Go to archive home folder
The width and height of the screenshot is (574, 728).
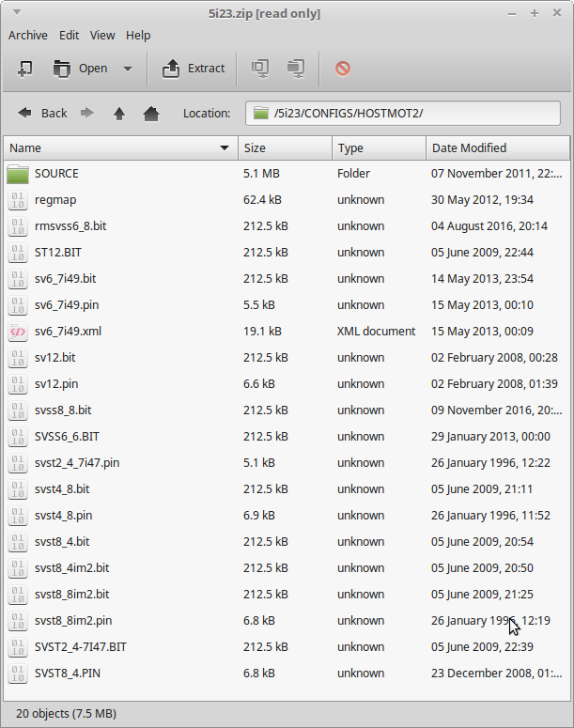coord(151,114)
